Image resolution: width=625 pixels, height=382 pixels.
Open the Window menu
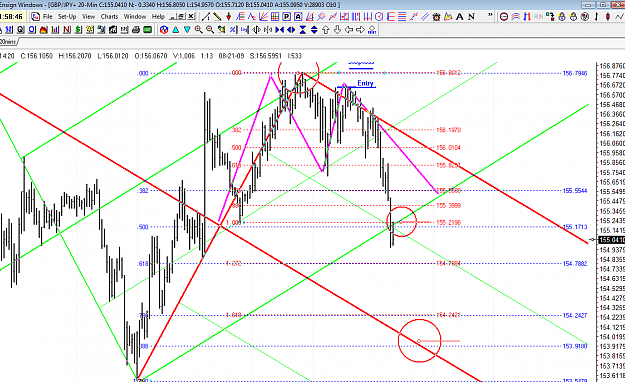(x=135, y=16)
